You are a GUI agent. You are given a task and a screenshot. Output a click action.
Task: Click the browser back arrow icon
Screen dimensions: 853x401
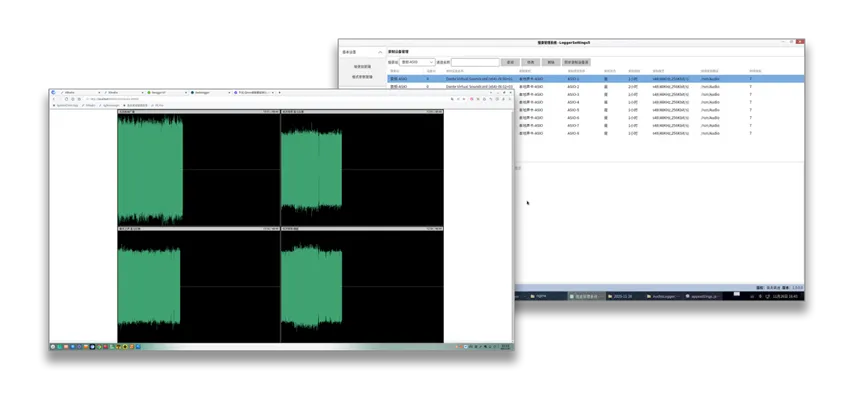click(x=54, y=99)
